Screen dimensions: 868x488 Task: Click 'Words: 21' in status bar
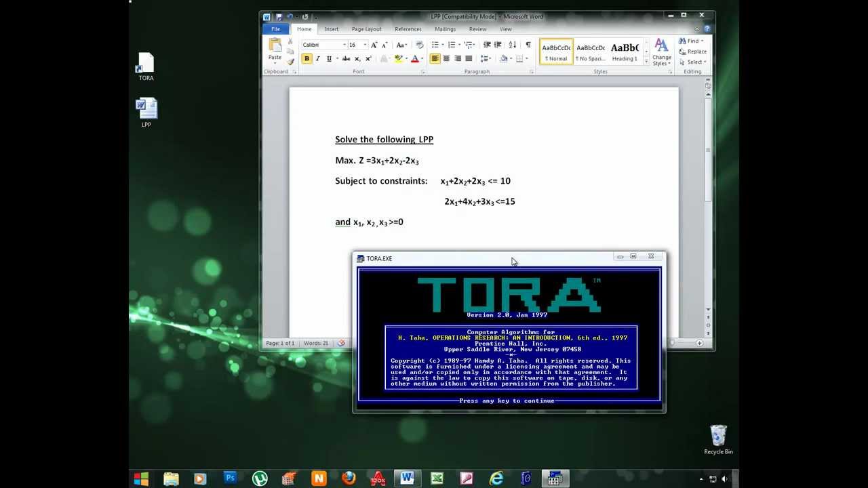point(316,343)
